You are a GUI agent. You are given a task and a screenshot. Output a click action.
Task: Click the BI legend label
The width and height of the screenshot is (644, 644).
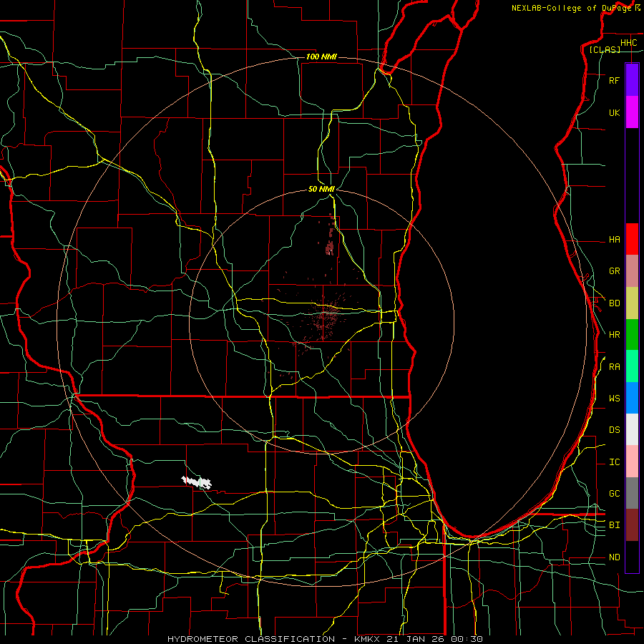coord(614,525)
